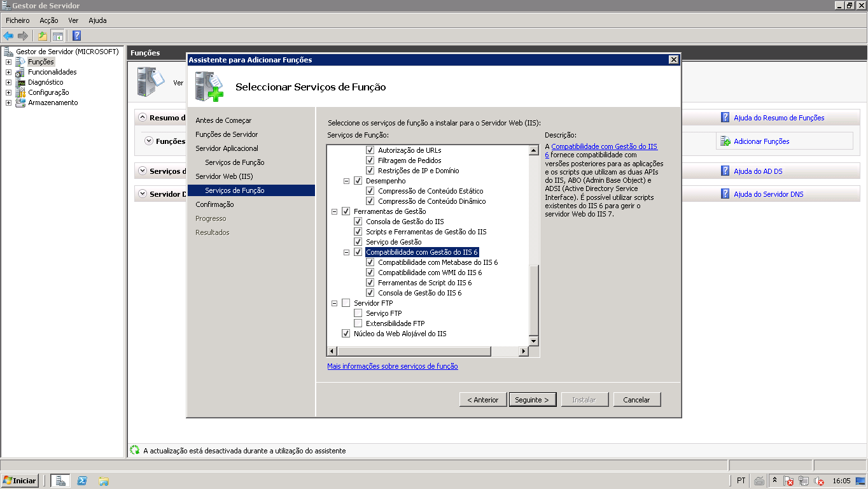Collapse the Desempenho tree node

[347, 181]
